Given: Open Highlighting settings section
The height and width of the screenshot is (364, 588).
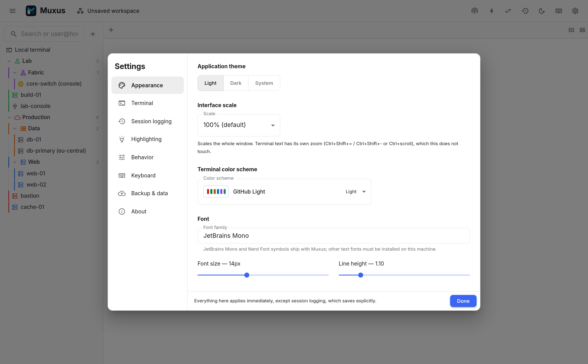Looking at the screenshot, I should (147, 139).
